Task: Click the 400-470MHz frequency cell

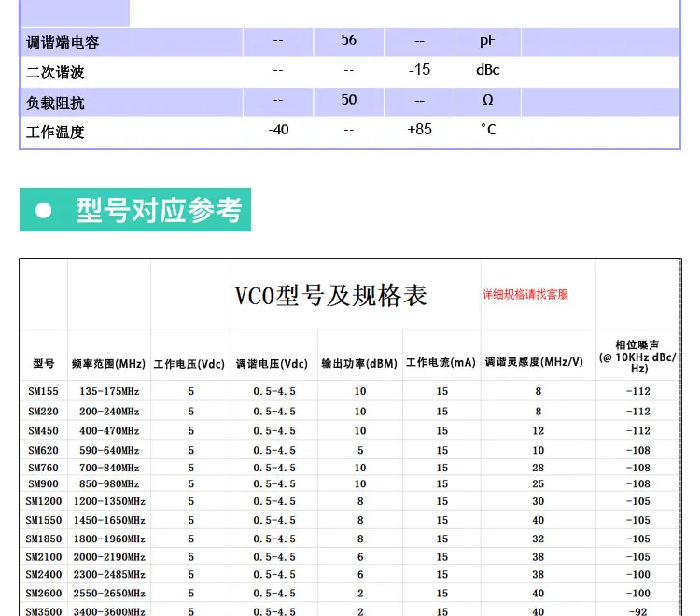Action: pyautogui.click(x=109, y=431)
